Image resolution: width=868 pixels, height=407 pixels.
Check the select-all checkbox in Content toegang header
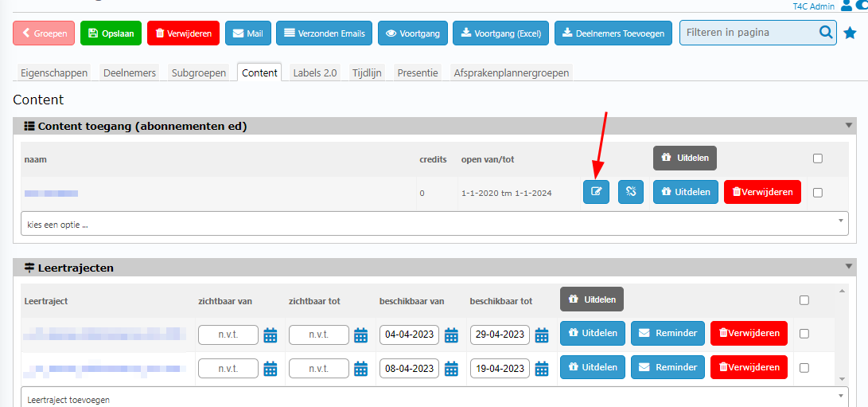[818, 158]
